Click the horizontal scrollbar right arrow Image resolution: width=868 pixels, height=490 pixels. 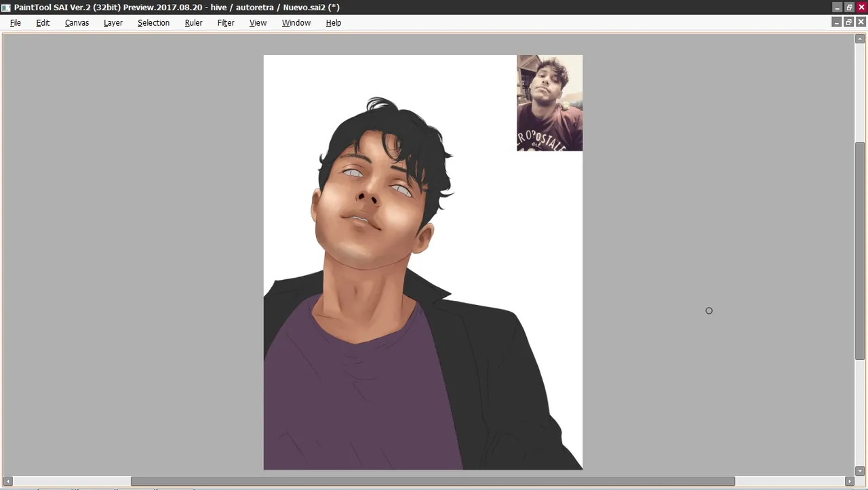tap(849, 481)
